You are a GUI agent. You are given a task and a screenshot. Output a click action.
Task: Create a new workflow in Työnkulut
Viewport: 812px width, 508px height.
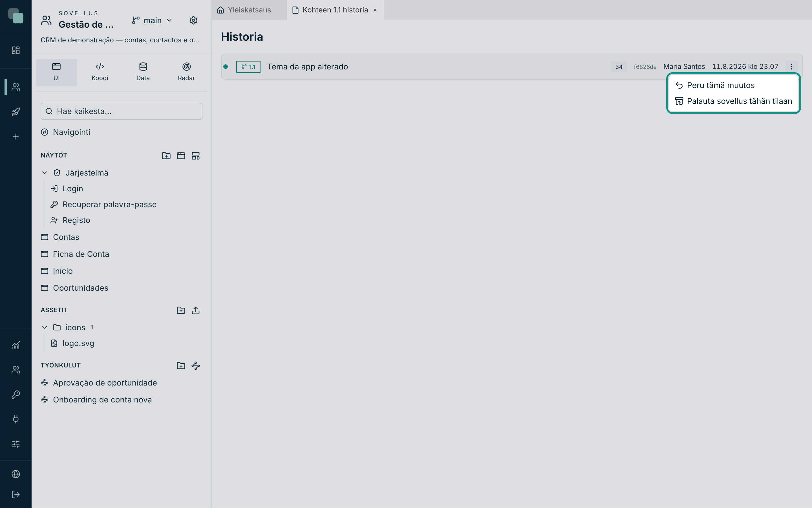pyautogui.click(x=196, y=365)
